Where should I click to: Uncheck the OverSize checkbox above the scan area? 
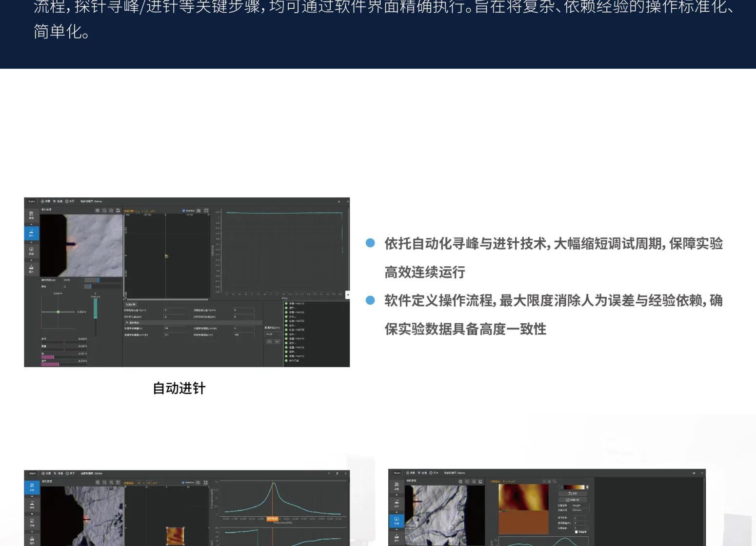(x=184, y=211)
